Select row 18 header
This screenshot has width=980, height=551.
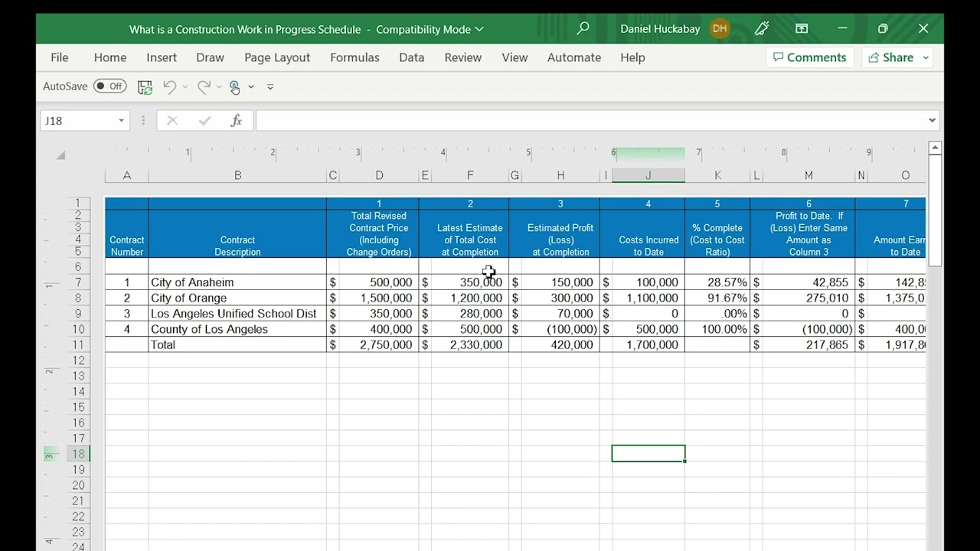pyautogui.click(x=78, y=454)
